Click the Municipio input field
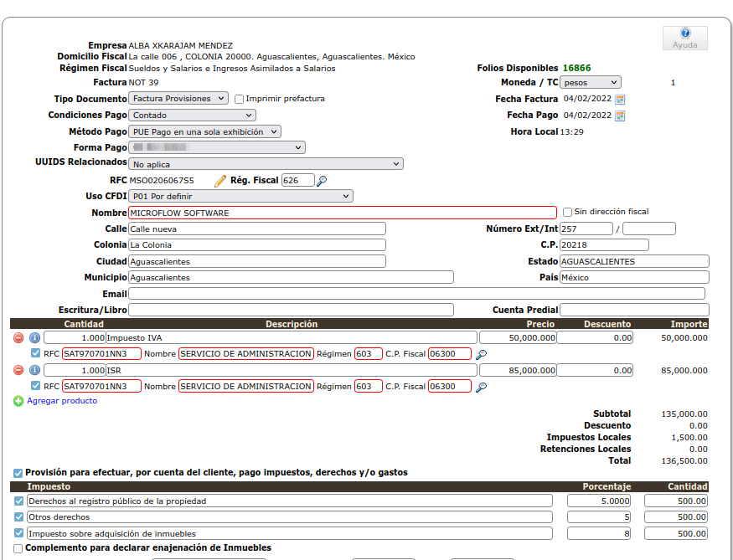Viewport: 733px width, 560px height. (x=291, y=277)
